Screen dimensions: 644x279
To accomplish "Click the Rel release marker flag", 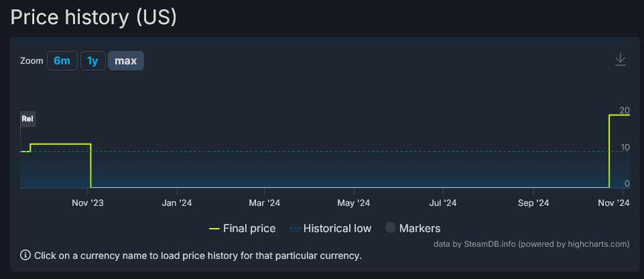I will 27,119.
